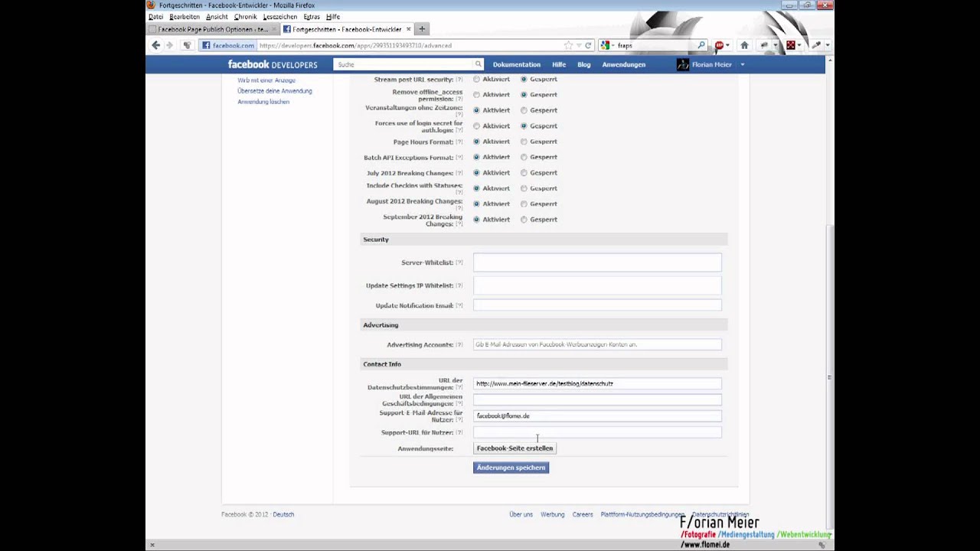Set July 2012 Breaking Changes to Gesperrt
The image size is (980, 551).
[524, 172]
